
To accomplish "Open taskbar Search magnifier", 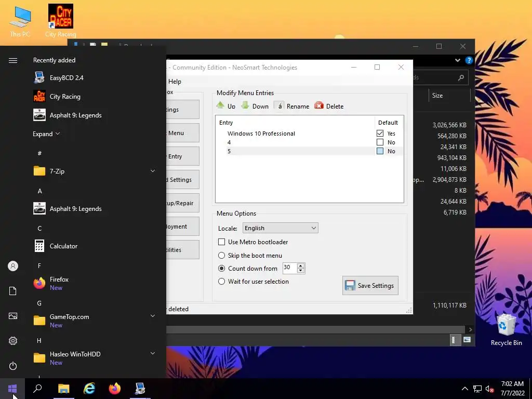I will tap(37, 389).
